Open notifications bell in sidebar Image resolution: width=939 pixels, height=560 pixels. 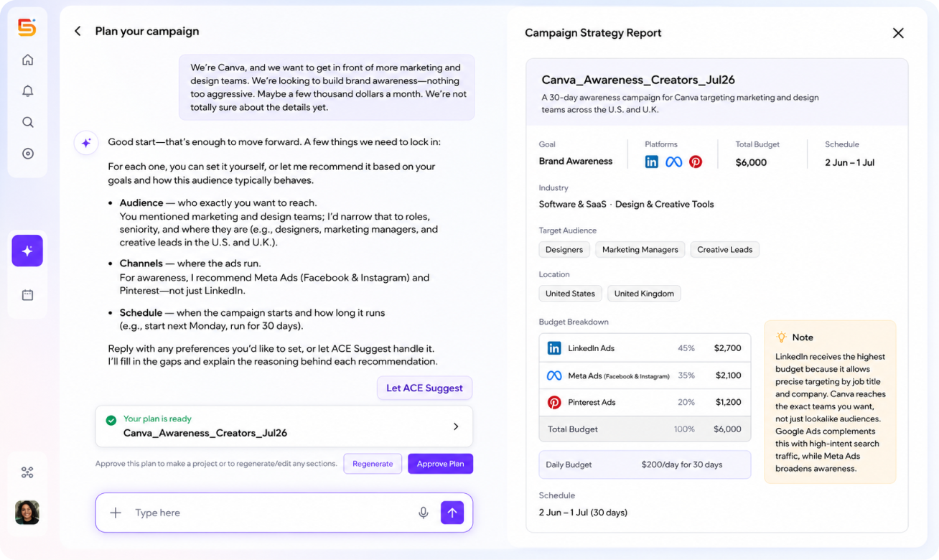(27, 91)
